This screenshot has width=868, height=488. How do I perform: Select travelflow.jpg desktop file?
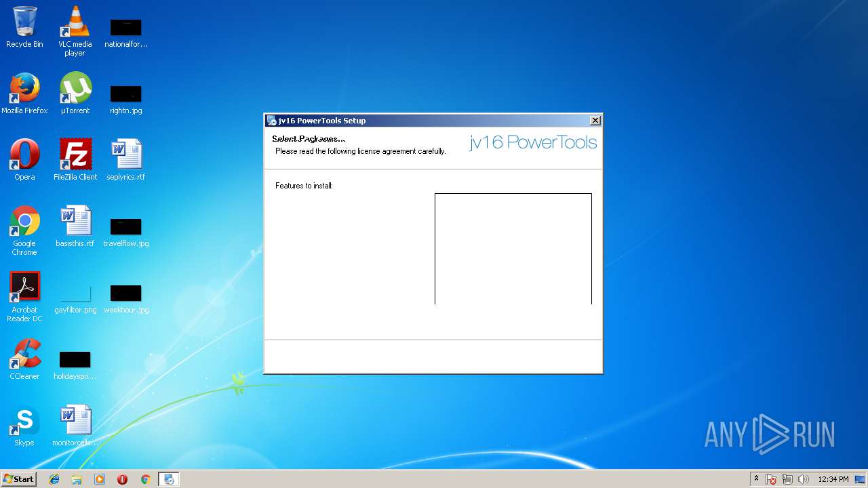click(125, 232)
